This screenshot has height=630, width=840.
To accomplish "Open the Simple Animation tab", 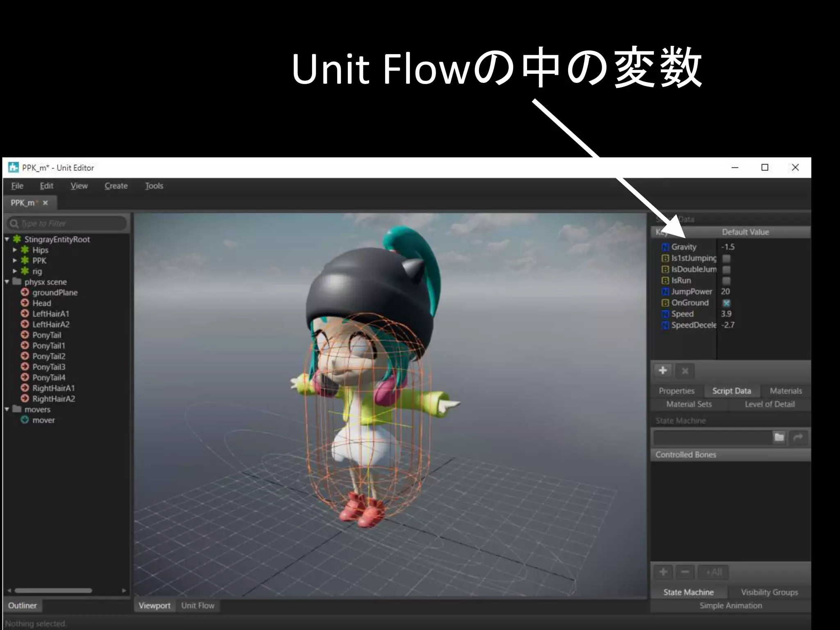I will tap(731, 605).
